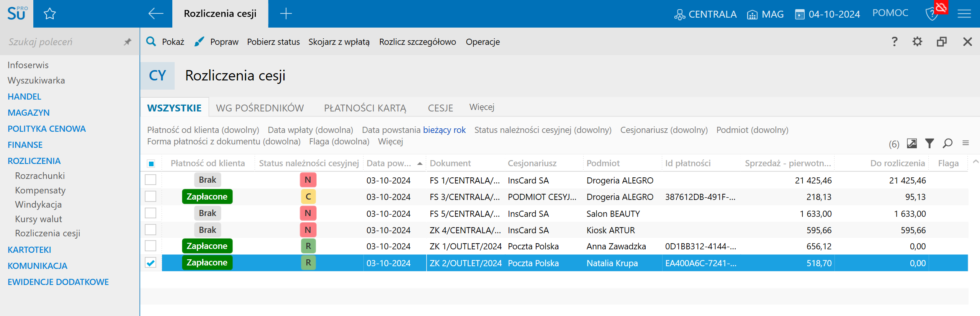Viewport: 980px width, 316px height.
Task: Check the ZK 4/CENTRALA row checkbox
Action: pyautogui.click(x=151, y=230)
